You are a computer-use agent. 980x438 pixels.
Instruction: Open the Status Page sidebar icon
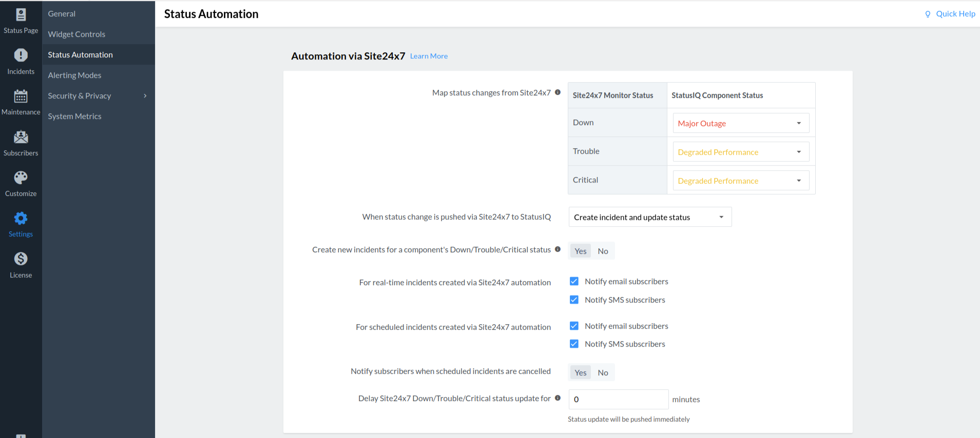(x=21, y=15)
